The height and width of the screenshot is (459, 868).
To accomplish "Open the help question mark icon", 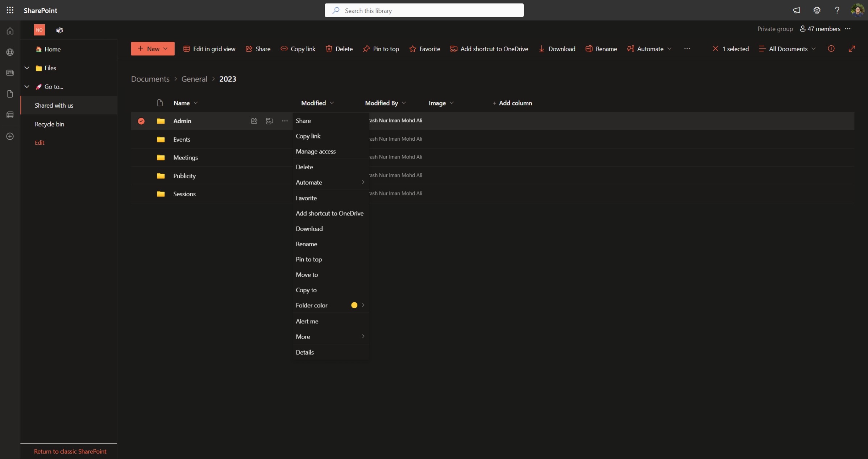I will 837,10.
